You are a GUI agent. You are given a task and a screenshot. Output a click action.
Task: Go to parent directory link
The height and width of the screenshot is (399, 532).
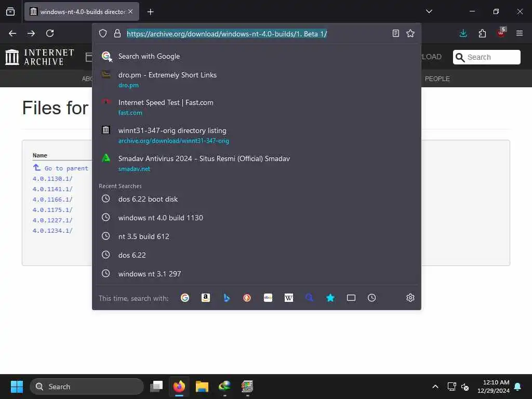(x=60, y=168)
